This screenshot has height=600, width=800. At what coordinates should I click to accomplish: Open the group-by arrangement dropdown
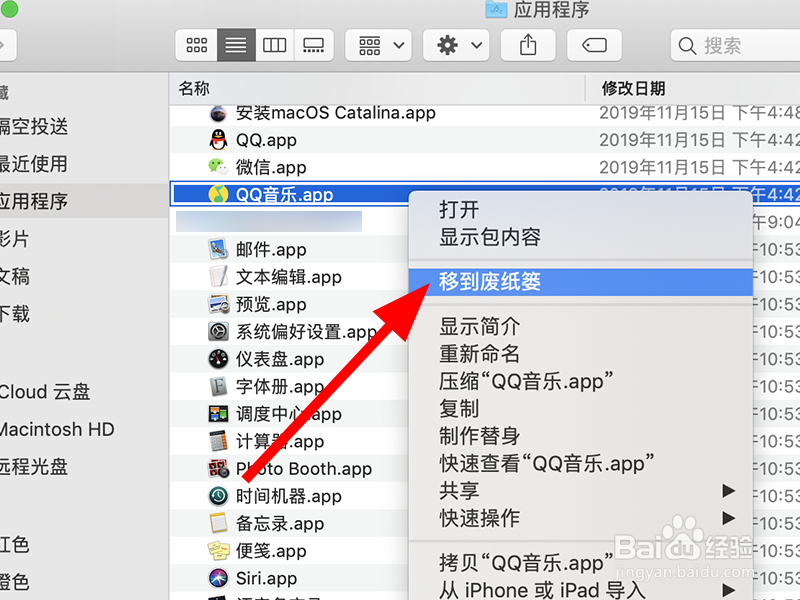click(379, 45)
